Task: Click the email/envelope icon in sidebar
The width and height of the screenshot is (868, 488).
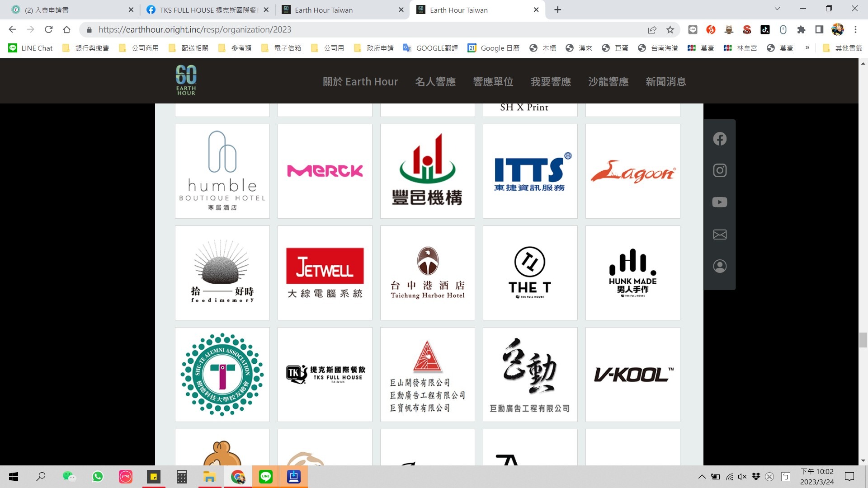Action: 720,234
